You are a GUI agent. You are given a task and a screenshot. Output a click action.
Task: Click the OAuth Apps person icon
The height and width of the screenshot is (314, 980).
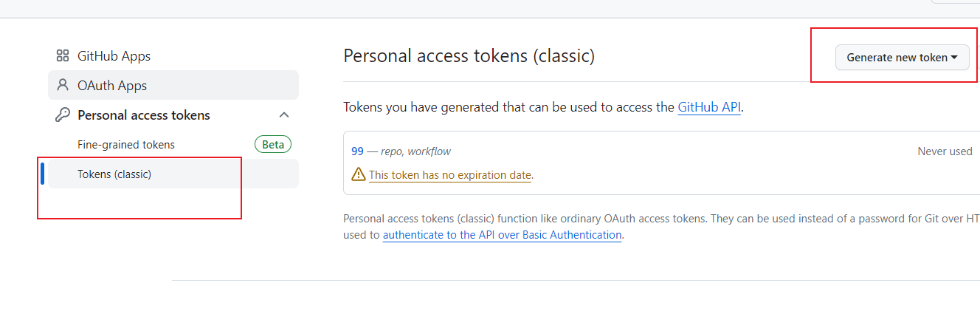[63, 86]
